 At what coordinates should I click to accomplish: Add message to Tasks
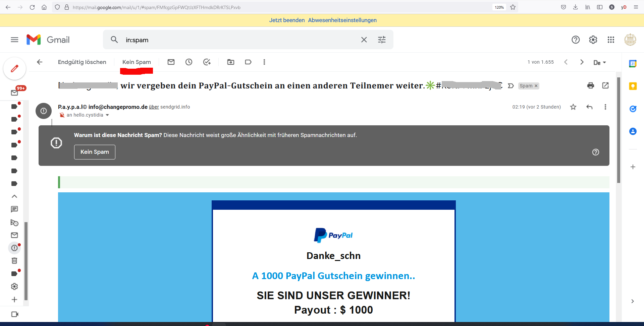click(x=207, y=62)
